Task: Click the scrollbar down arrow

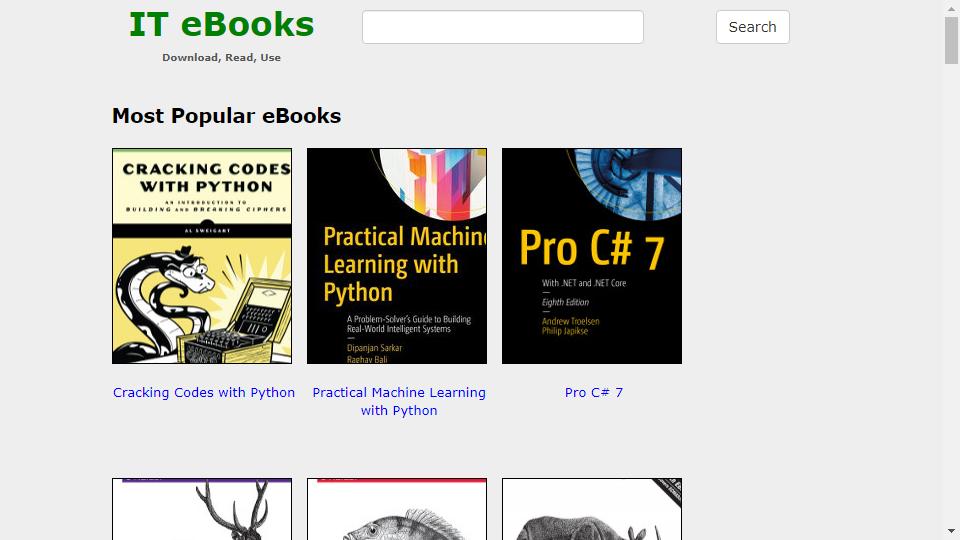Action: click(x=951, y=531)
